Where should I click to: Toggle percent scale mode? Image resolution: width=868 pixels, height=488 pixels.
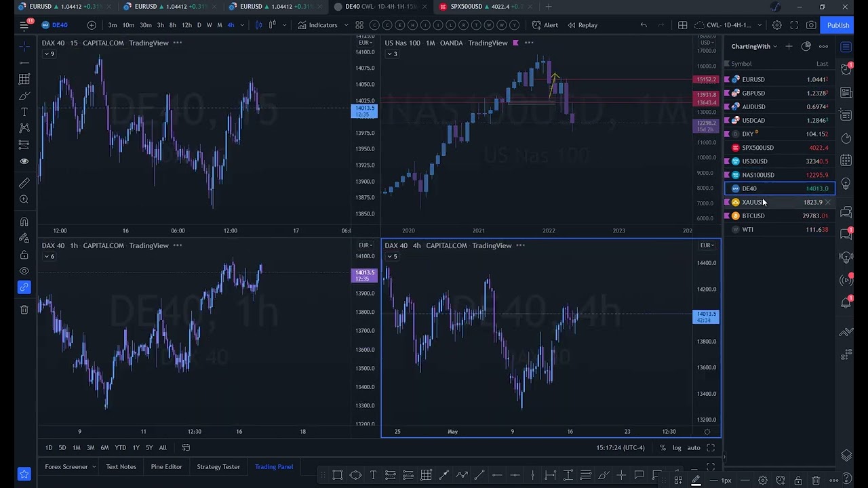[663, 447]
